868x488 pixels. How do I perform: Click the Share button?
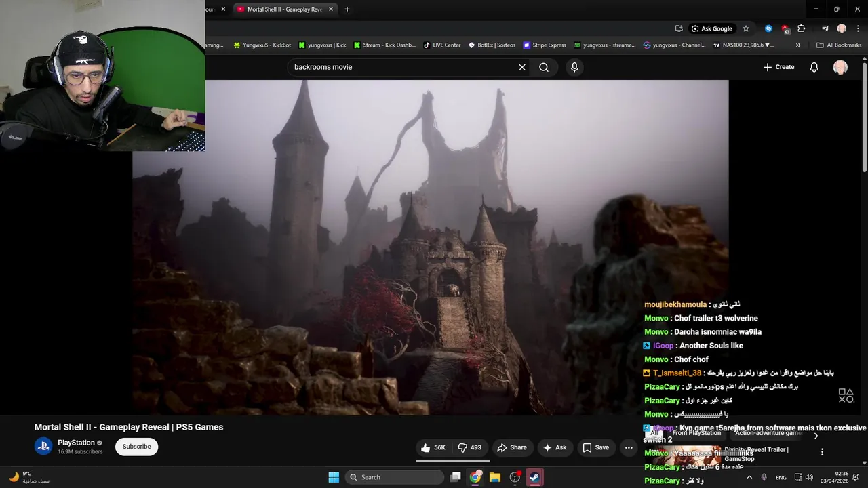511,447
